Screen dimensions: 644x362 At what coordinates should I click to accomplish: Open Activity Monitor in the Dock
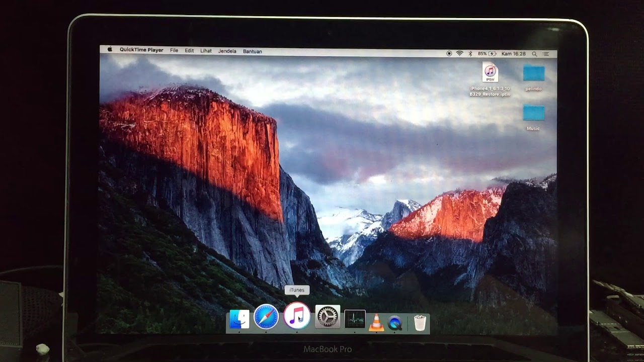pyautogui.click(x=355, y=320)
